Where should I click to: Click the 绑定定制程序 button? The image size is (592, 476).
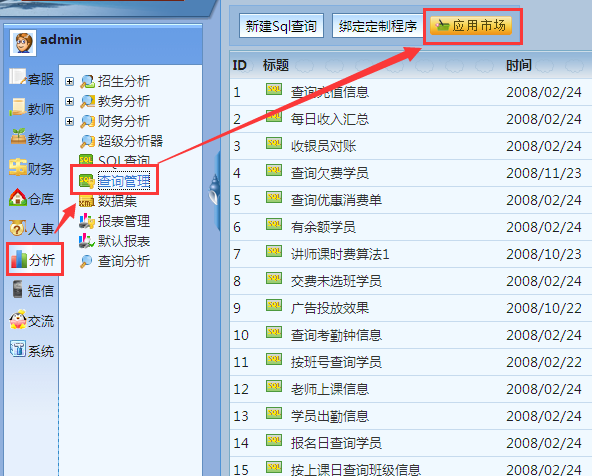[x=378, y=26]
